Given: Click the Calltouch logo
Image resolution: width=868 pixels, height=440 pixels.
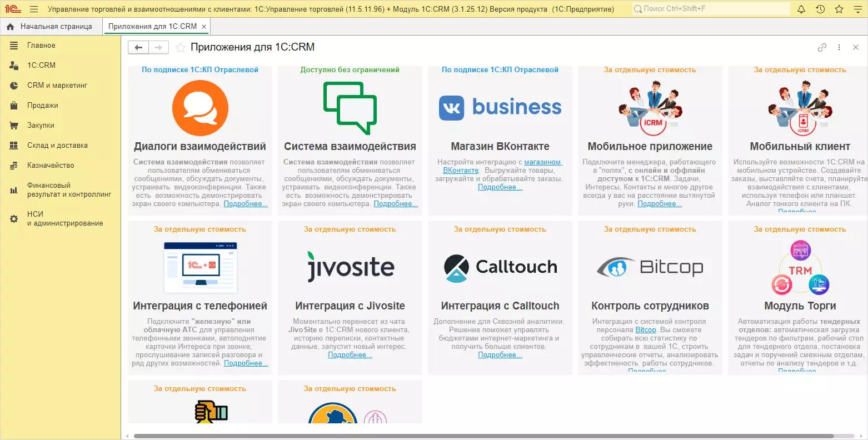Looking at the screenshot, I should click(500, 267).
